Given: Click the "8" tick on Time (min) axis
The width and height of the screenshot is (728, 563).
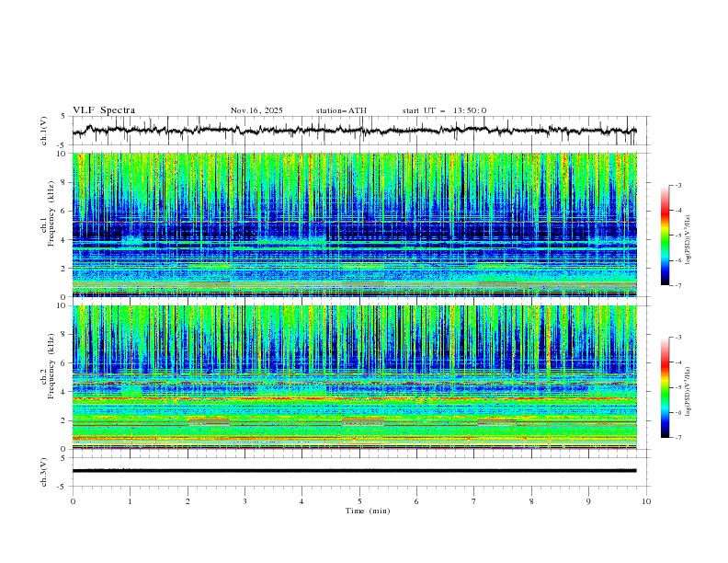Looking at the screenshot, I should pyautogui.click(x=531, y=501).
